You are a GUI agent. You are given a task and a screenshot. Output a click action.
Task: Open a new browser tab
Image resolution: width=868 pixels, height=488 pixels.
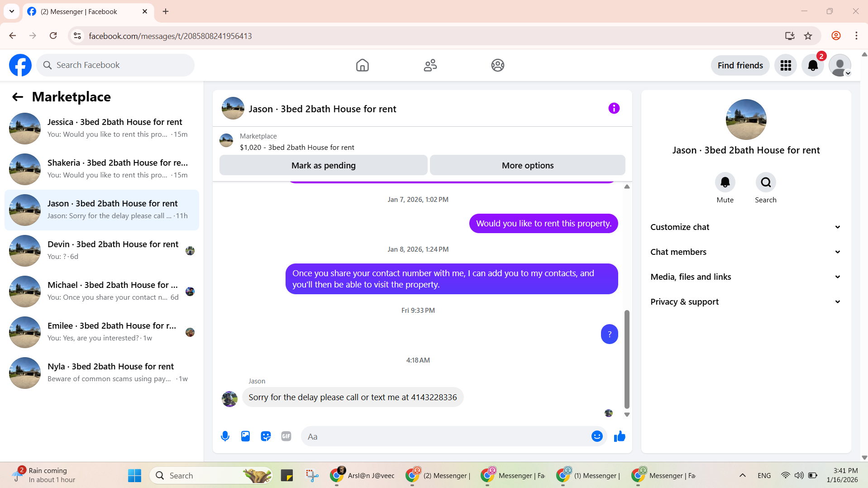point(166,11)
